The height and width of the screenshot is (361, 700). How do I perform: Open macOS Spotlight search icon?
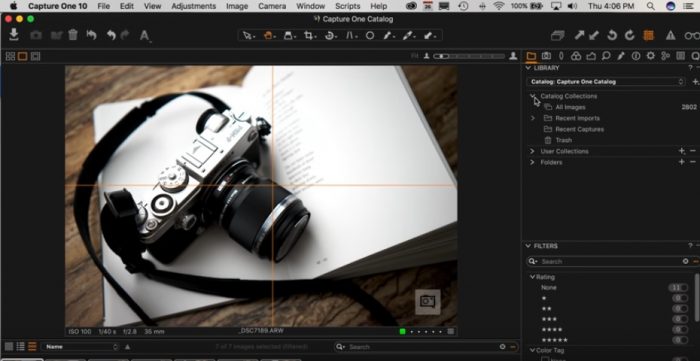[651, 6]
